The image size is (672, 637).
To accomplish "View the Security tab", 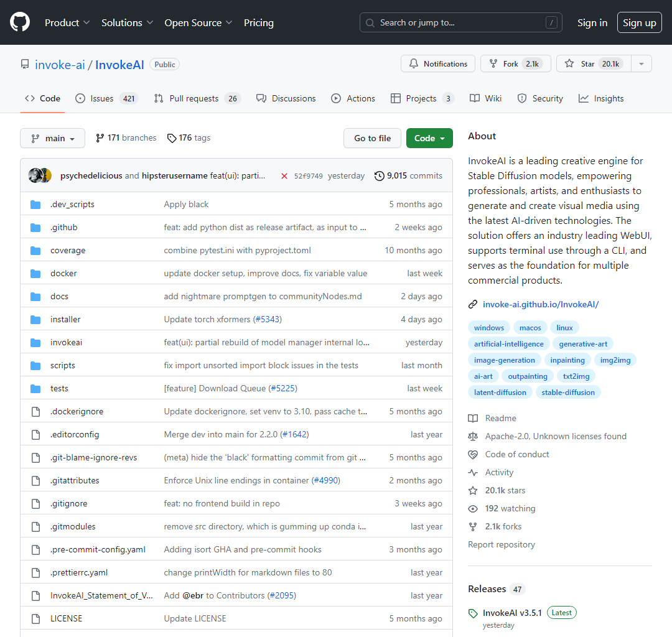I will point(540,98).
